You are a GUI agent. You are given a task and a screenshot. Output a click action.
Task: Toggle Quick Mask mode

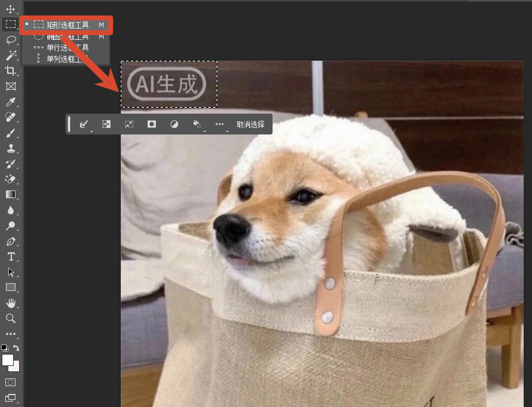pos(11,382)
